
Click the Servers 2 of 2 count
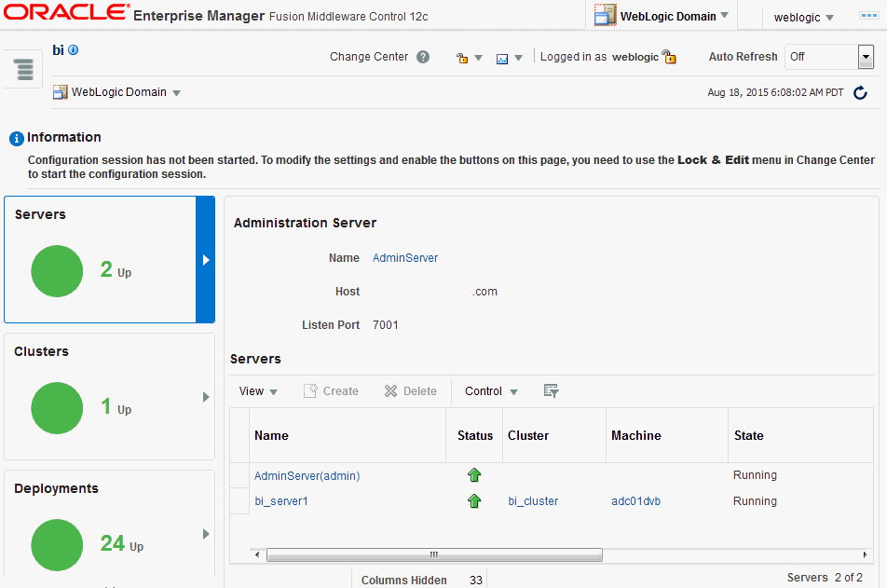[825, 577]
